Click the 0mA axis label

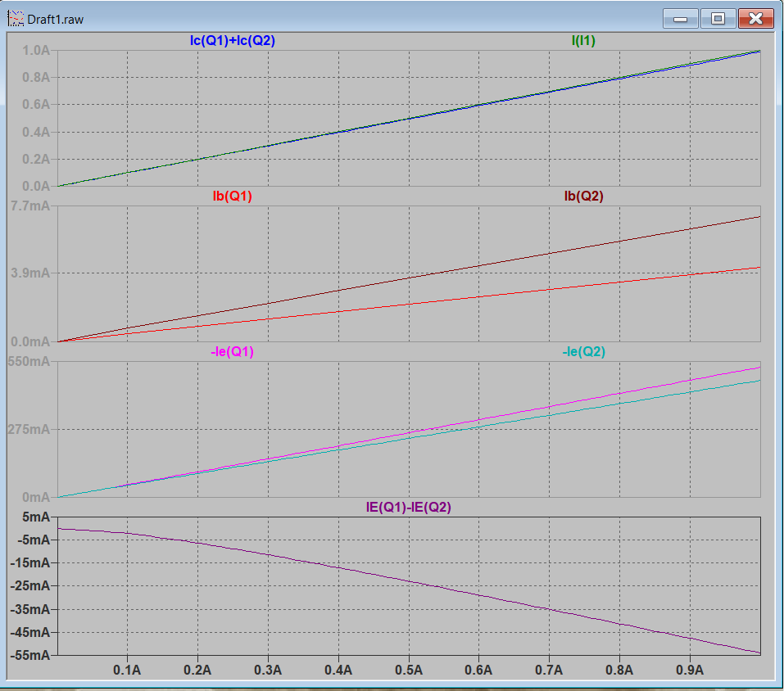(36, 497)
